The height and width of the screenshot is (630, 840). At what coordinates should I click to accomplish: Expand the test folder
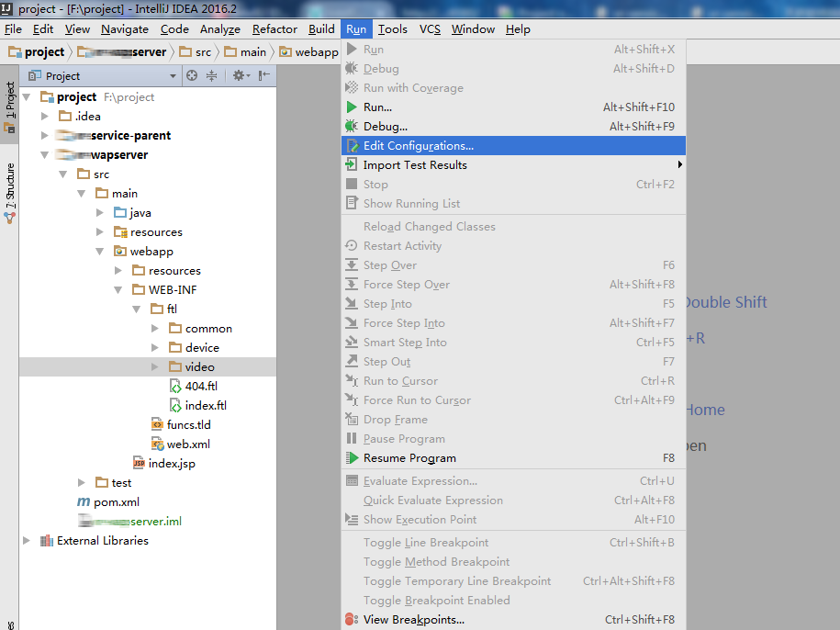(x=82, y=483)
